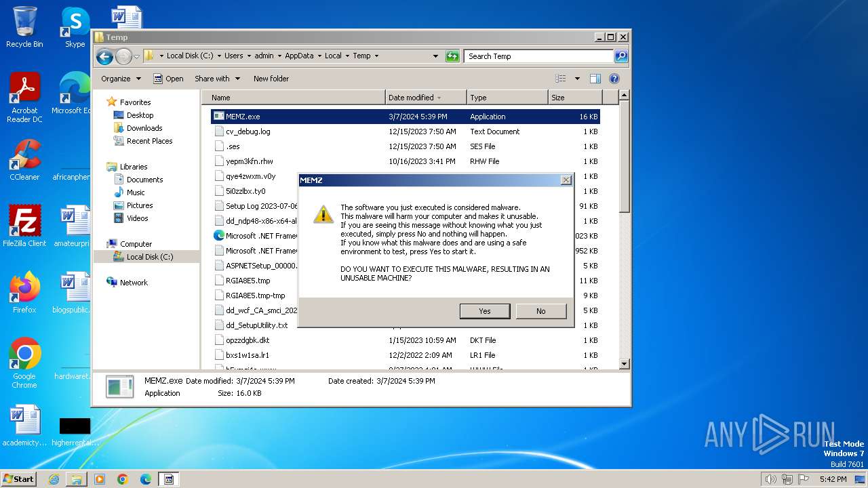Open FileZilla Client desktop icon
Viewport: 868px width, 488px height.
click(x=24, y=226)
